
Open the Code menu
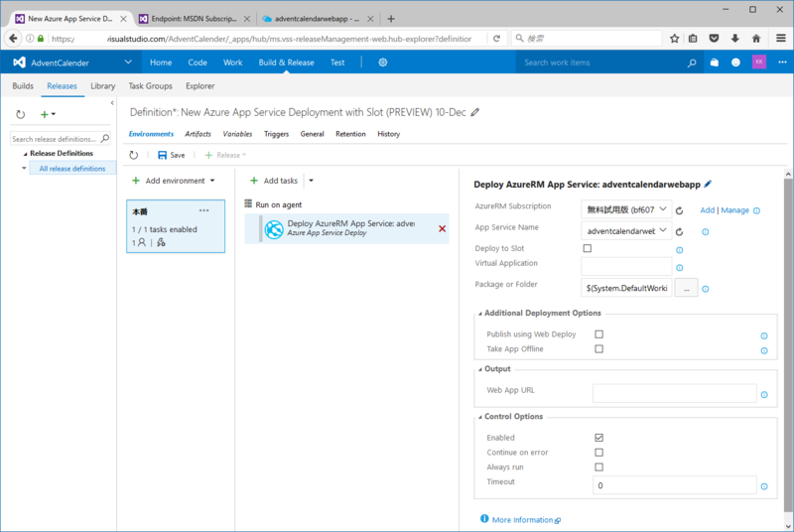198,63
